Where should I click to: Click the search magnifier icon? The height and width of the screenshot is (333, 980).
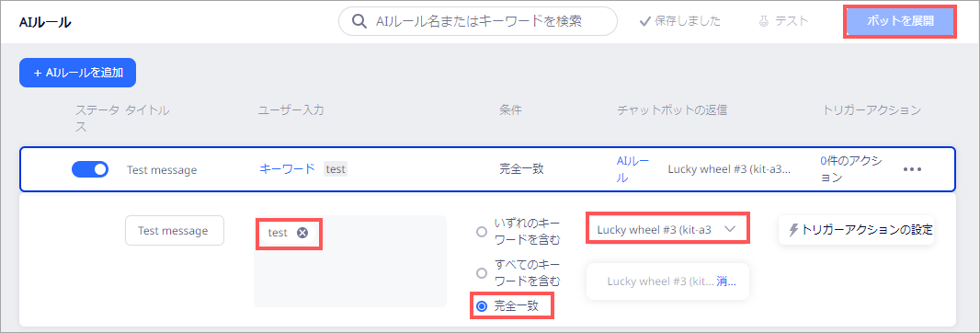359,21
